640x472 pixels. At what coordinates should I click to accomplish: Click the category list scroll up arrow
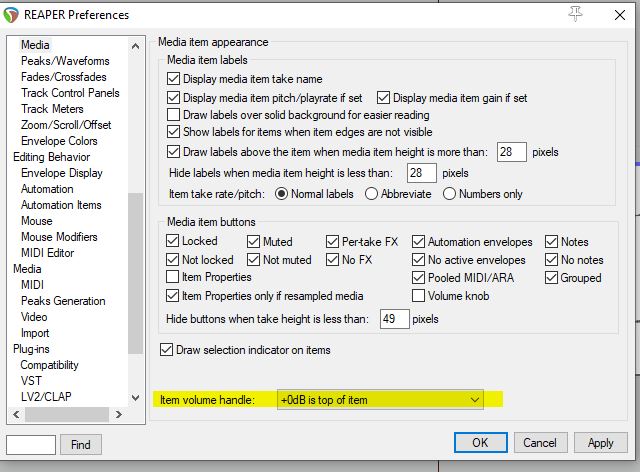pos(136,46)
